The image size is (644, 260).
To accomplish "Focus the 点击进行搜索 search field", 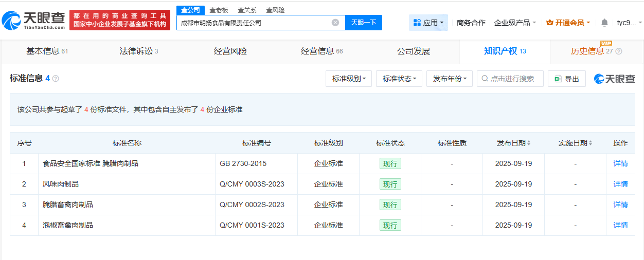I will click(x=510, y=79).
